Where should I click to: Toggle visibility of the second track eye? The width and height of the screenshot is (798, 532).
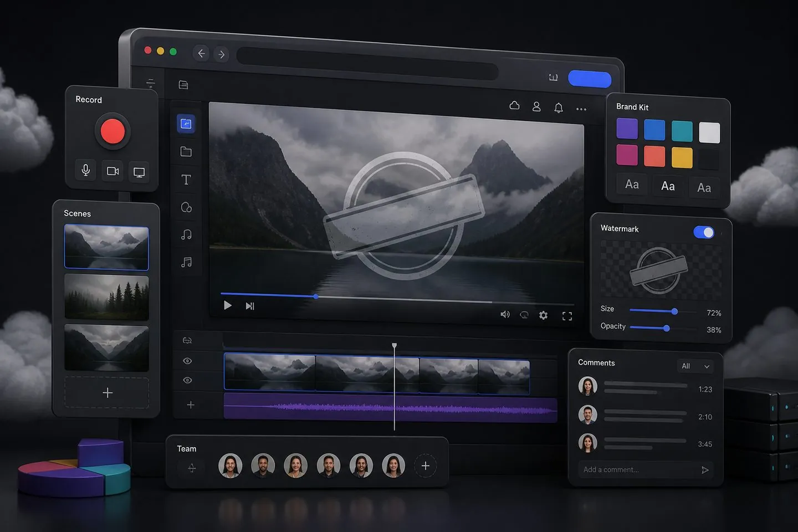(x=187, y=380)
